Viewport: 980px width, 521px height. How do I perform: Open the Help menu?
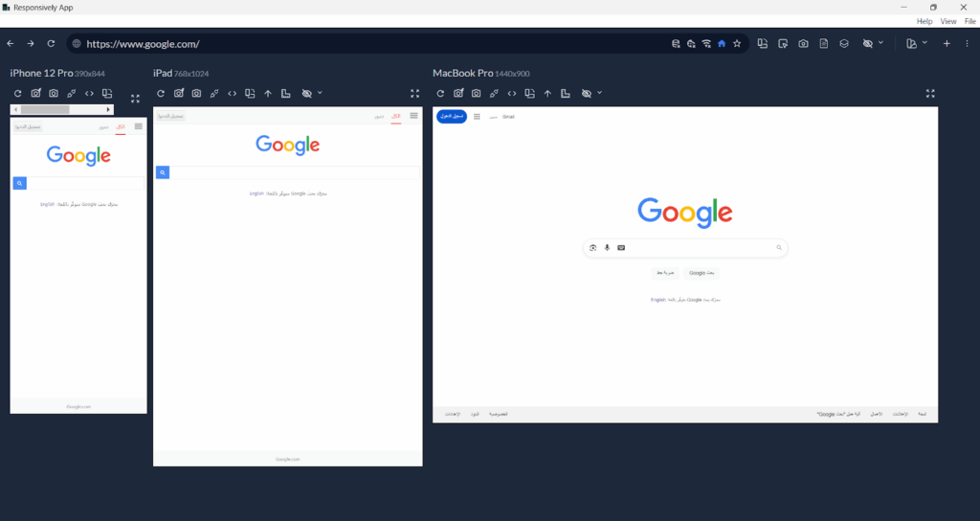click(x=924, y=21)
